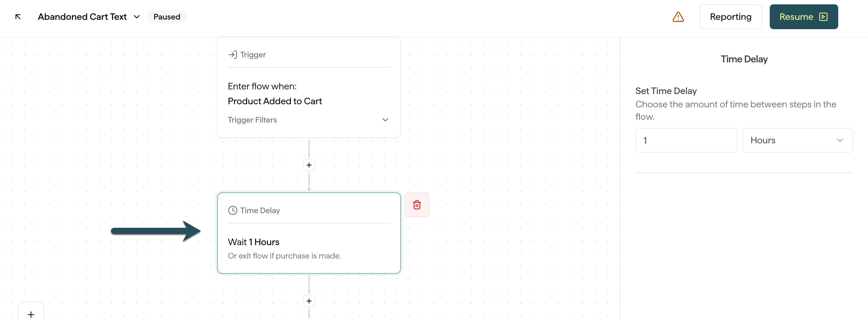Select the Wait 1 Hours card
This screenshot has height=319, width=868.
click(x=309, y=233)
